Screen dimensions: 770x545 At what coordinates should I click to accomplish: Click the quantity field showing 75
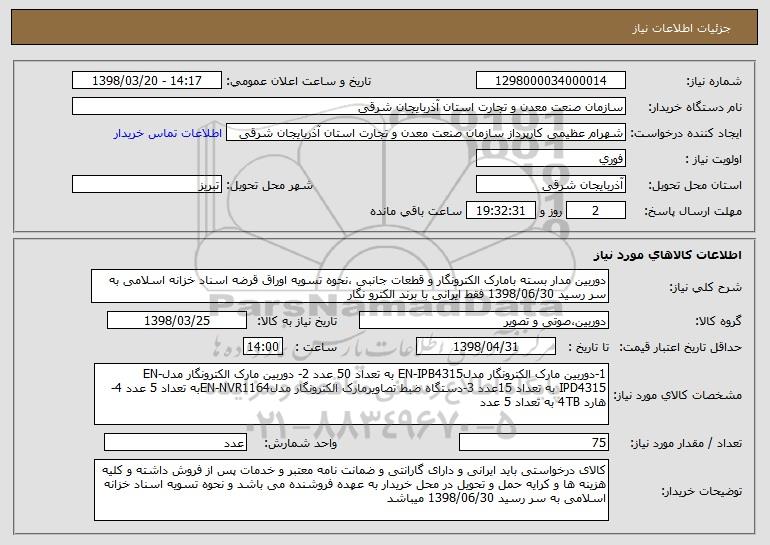(534, 442)
